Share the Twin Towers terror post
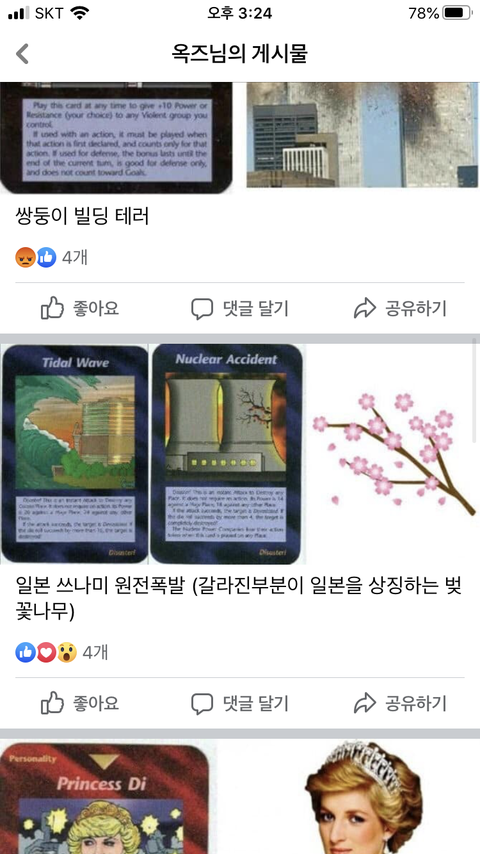This screenshot has width=480, height=854. tap(400, 309)
